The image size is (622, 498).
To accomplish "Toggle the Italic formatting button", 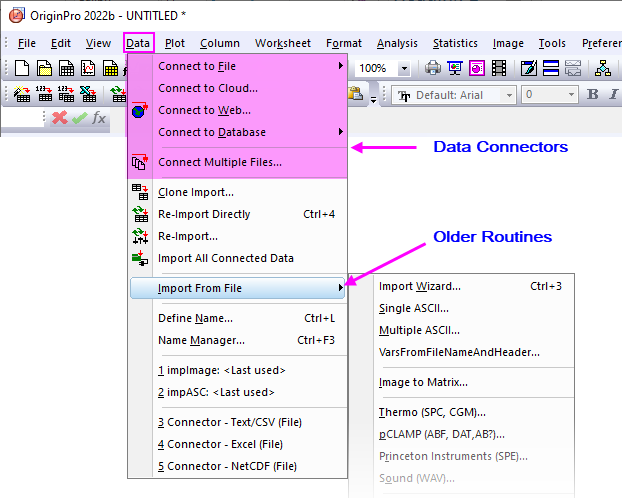I will 611,95.
